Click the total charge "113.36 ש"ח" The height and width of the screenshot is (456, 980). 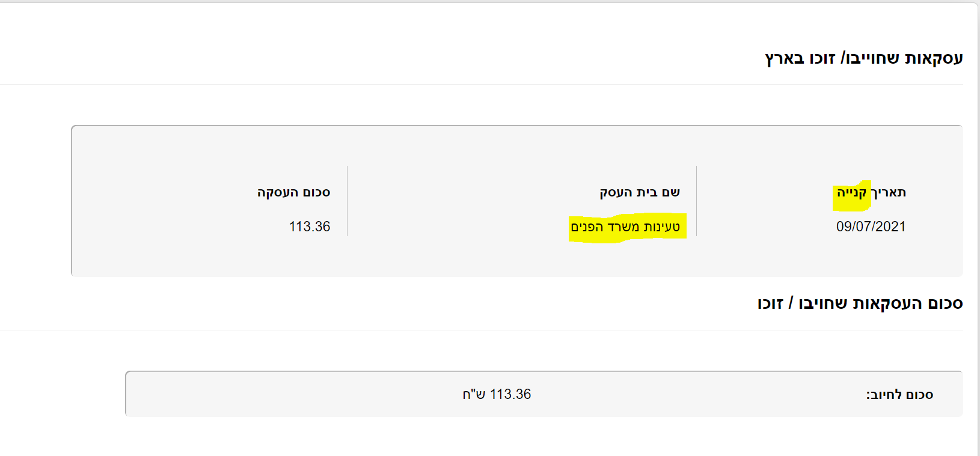point(497,394)
